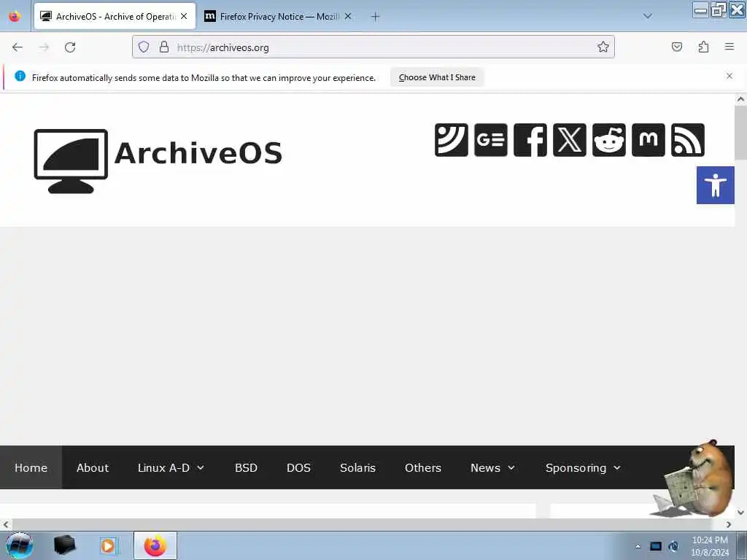The width and height of the screenshot is (747, 560).
Task: Open Others section
Action: pos(423,467)
